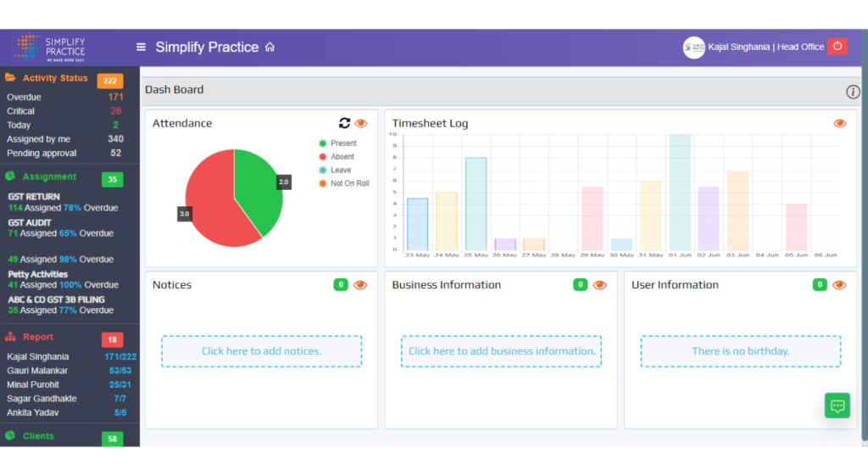This screenshot has width=868, height=476.
Task: Click the 23 May timesheet bar
Action: pyautogui.click(x=417, y=224)
